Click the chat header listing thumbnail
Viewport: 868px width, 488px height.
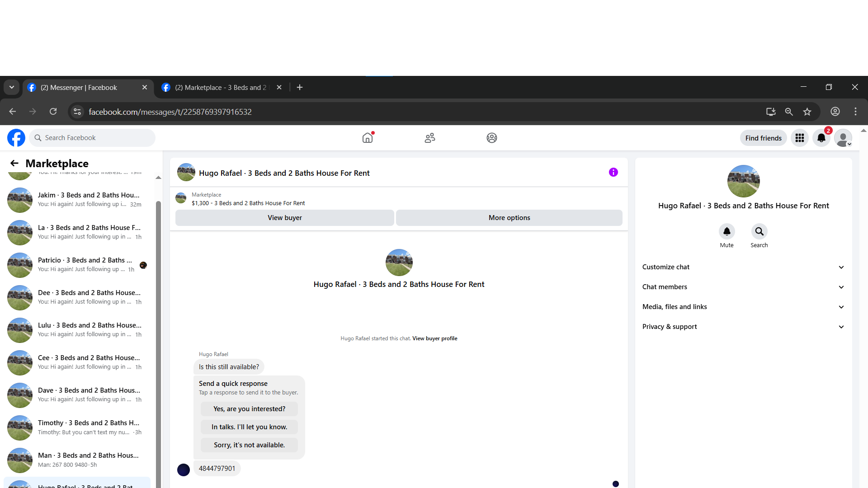[x=186, y=172]
